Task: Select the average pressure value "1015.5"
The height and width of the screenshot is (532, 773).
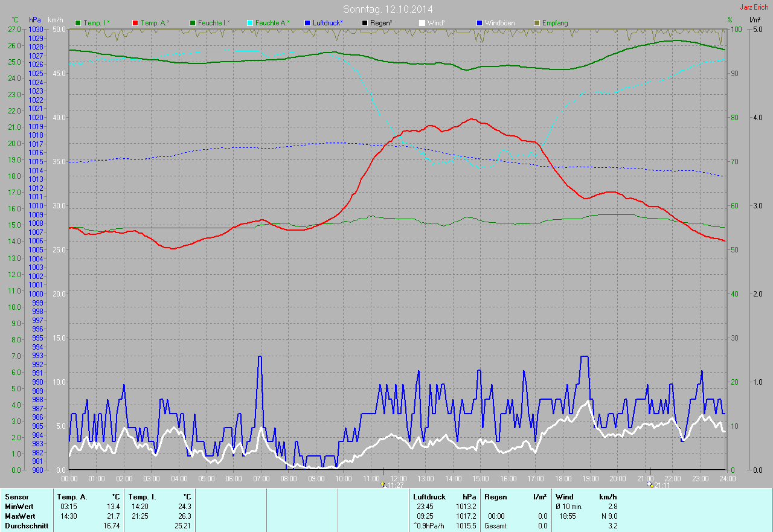Action: pos(466,526)
